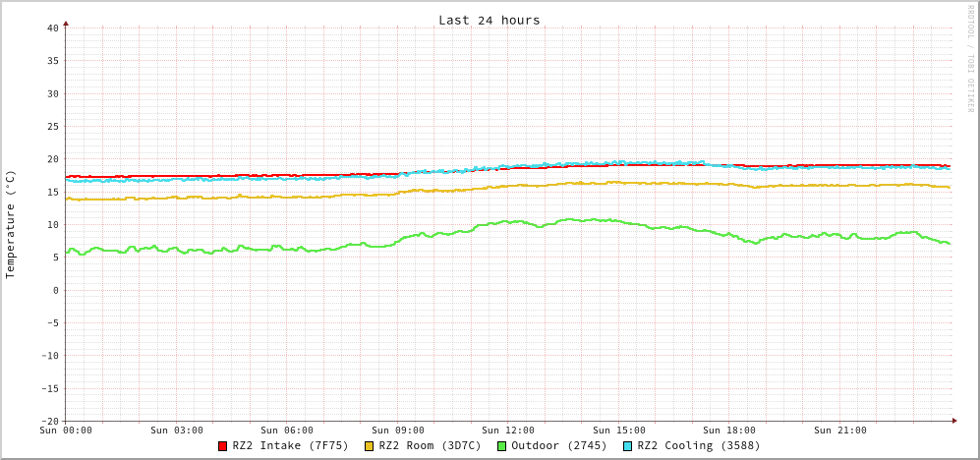The image size is (980, 460).
Task: Click the yellow RZ2 Room legend swatch
Action: (x=369, y=446)
